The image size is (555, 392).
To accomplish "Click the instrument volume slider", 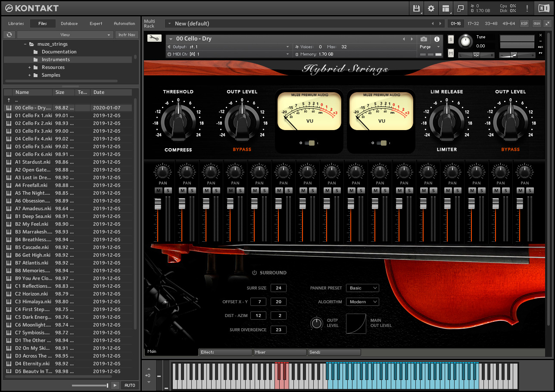I will [518, 55].
